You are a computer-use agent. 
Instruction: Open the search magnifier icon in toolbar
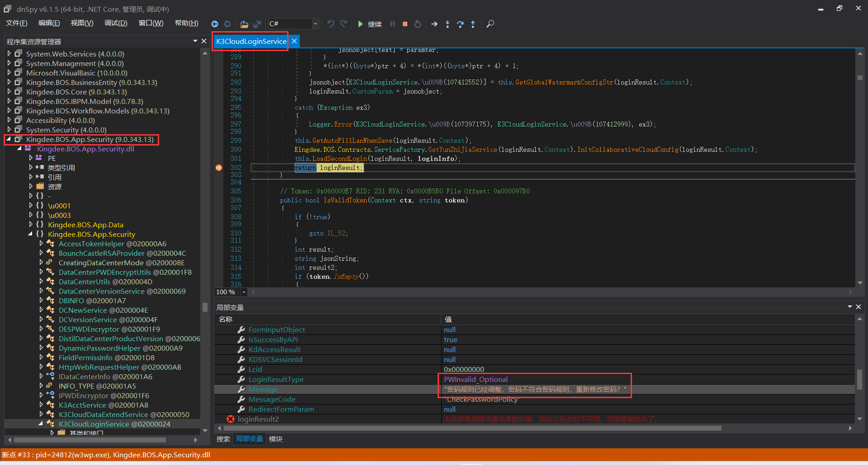[490, 24]
